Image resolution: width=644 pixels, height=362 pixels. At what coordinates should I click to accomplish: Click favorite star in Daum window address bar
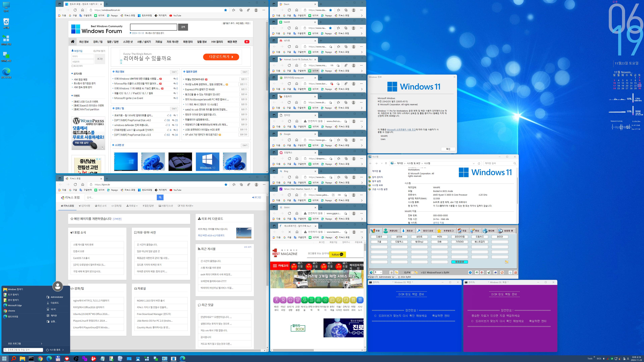(x=331, y=10)
